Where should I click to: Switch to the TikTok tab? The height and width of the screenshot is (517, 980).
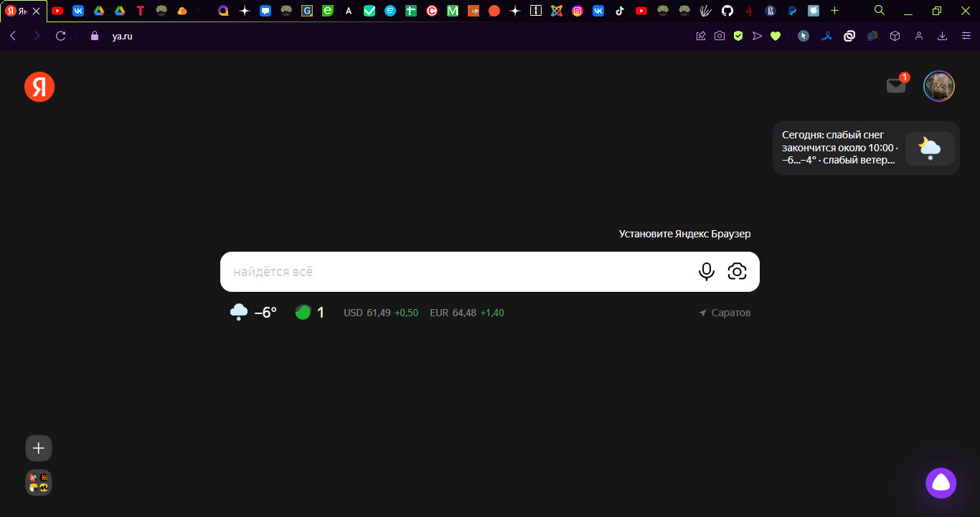pos(619,11)
